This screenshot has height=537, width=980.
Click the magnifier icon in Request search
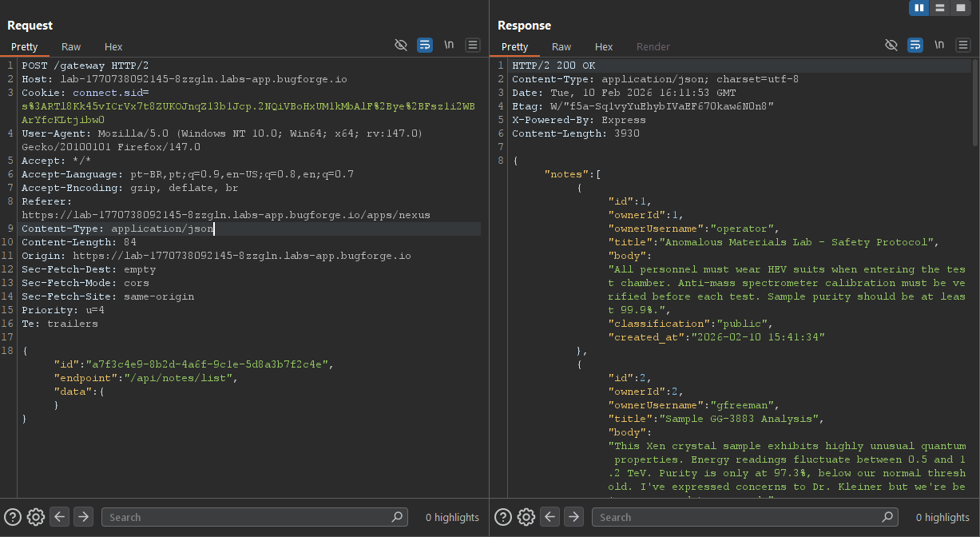tap(397, 517)
